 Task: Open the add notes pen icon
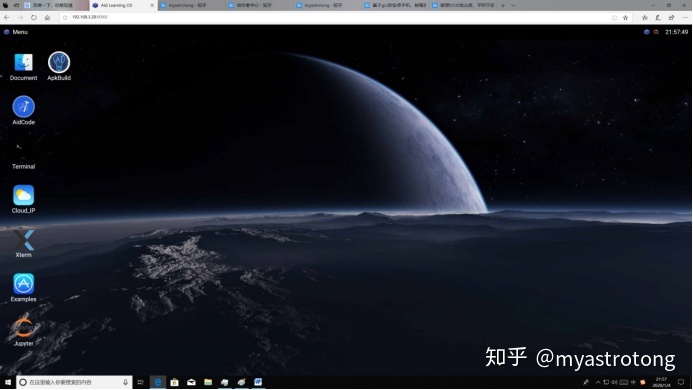point(658,17)
